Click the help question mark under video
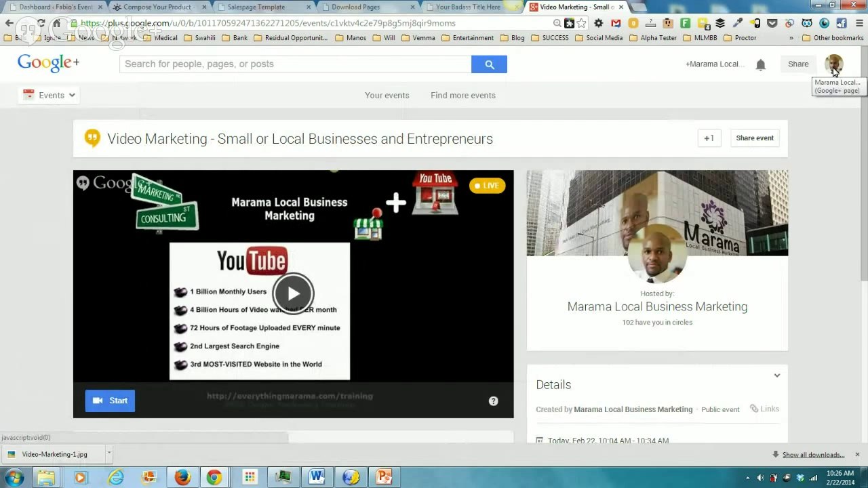Image resolution: width=868 pixels, height=488 pixels. click(x=493, y=401)
